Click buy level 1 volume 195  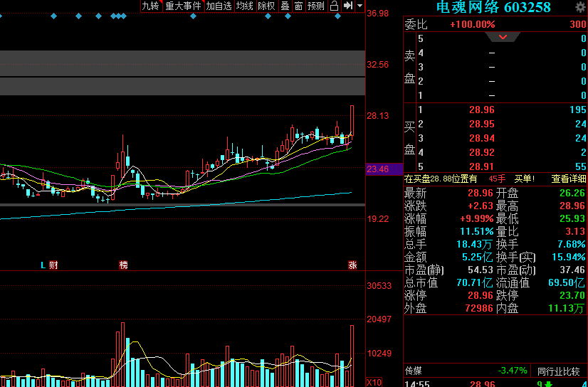point(578,110)
